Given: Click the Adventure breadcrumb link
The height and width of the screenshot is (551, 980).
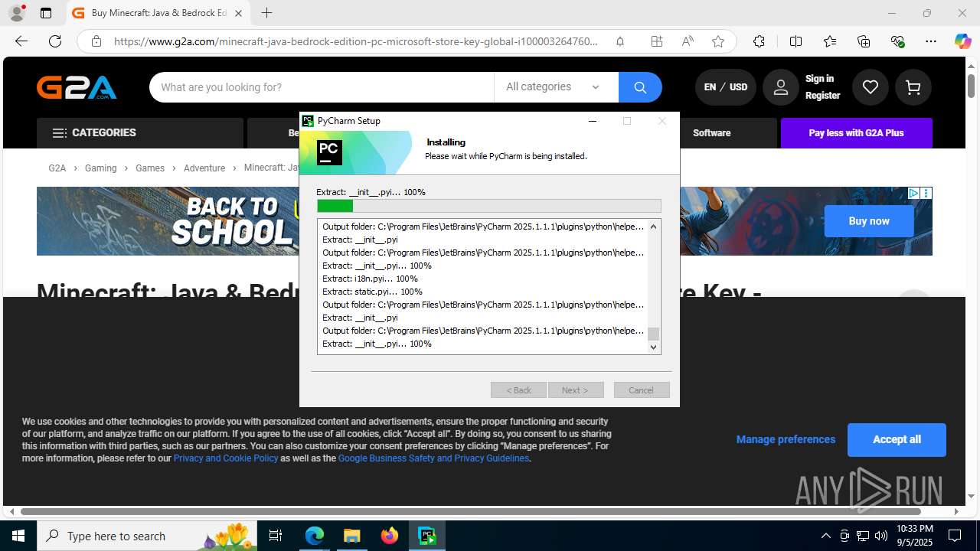Looking at the screenshot, I should point(204,168).
